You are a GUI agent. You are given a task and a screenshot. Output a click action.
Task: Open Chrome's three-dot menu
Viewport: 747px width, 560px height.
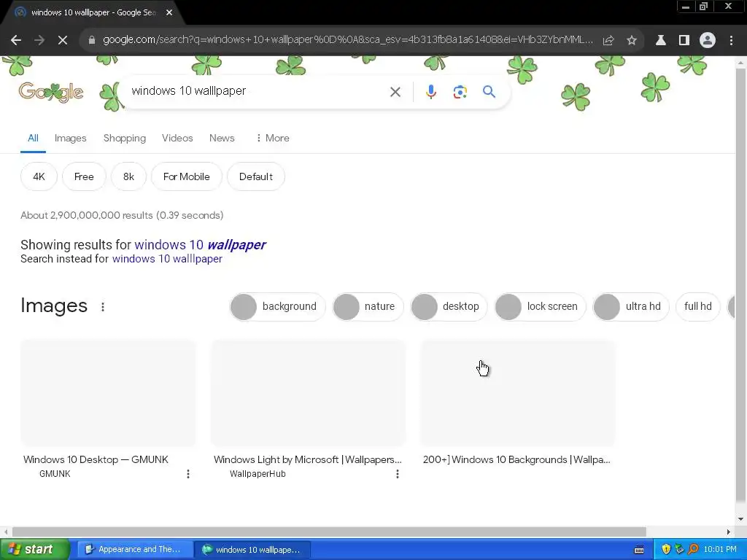731,41
